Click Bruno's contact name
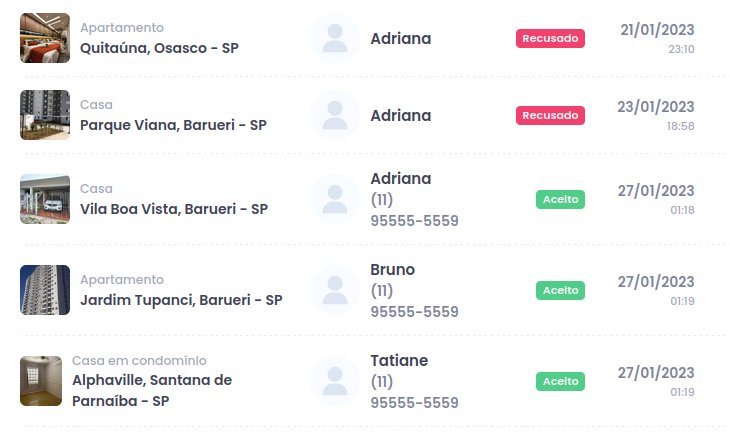The width and height of the screenshot is (730, 435). pyautogui.click(x=392, y=270)
